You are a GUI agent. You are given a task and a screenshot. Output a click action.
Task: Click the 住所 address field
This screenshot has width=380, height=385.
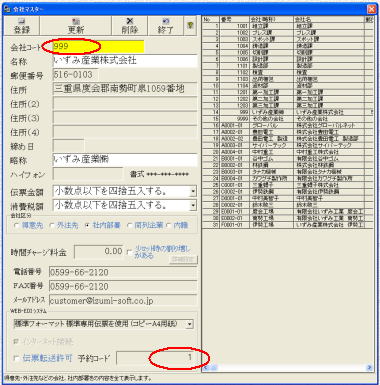coord(125,89)
